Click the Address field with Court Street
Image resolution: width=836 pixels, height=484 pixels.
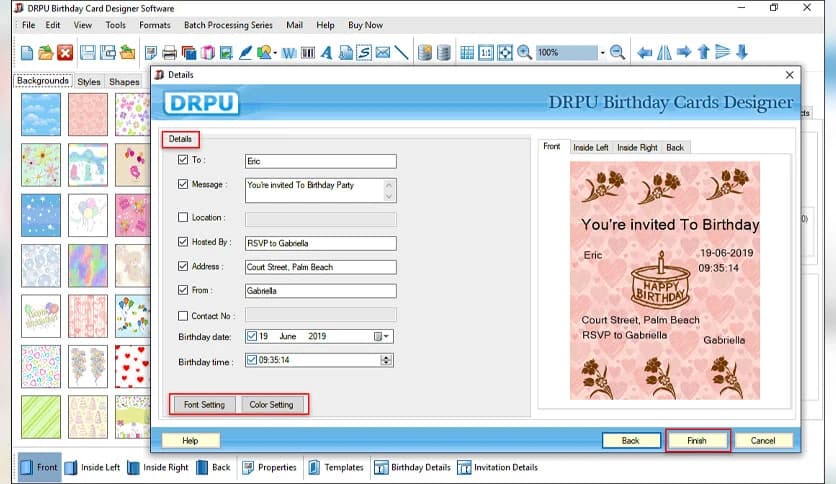tap(320, 267)
